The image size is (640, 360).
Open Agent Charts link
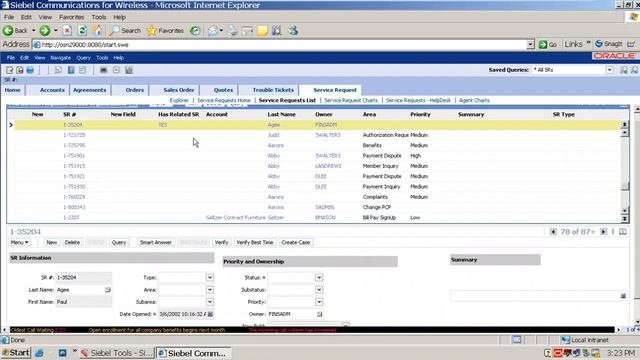tap(474, 100)
